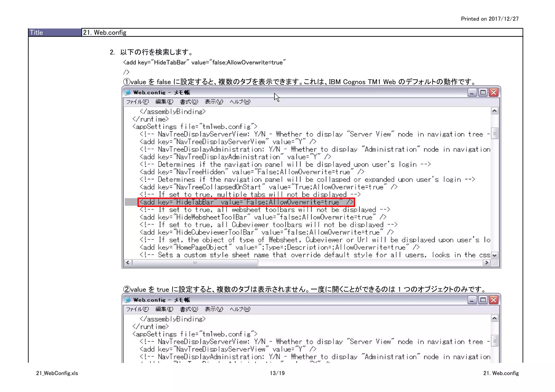This screenshot has height=392, width=555.
Task: Close the lower Web.config Notepad window
Action: click(x=494, y=300)
